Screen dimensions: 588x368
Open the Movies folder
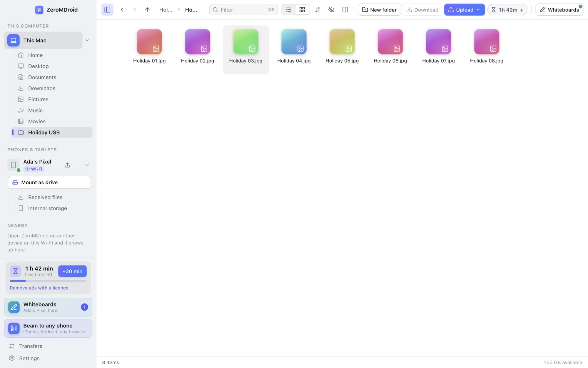52,121
